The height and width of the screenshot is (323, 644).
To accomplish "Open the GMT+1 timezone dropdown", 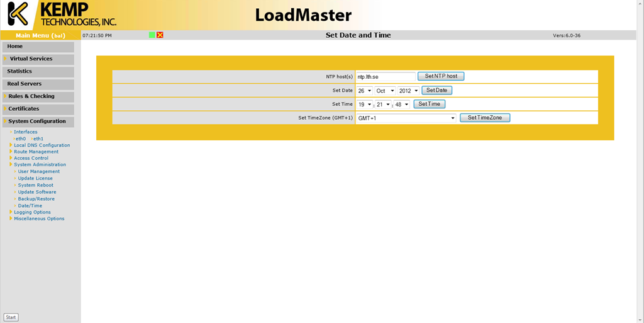I will 406,118.
